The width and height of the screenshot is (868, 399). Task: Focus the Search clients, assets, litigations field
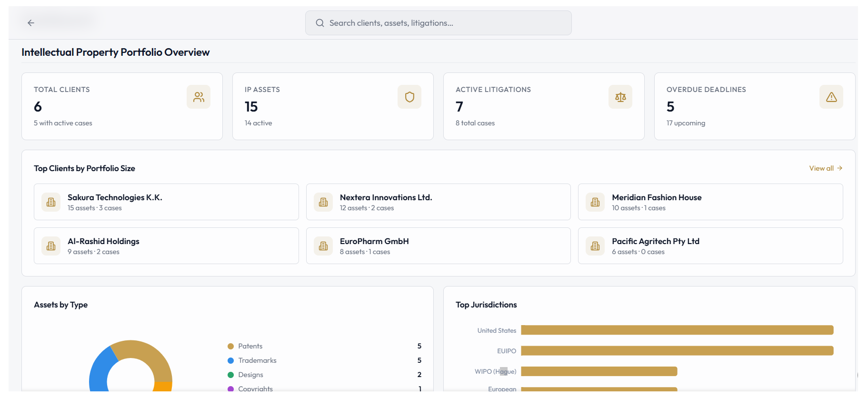tap(438, 23)
